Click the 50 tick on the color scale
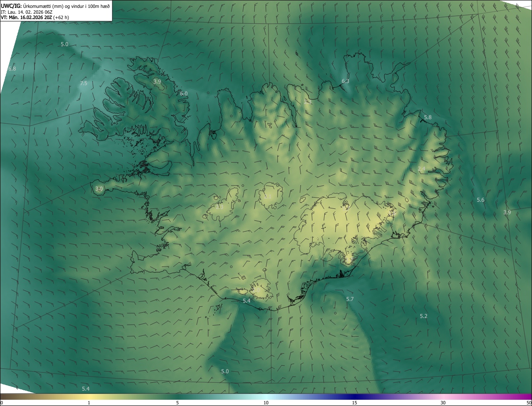The width and height of the screenshot is (532, 406). (529, 403)
